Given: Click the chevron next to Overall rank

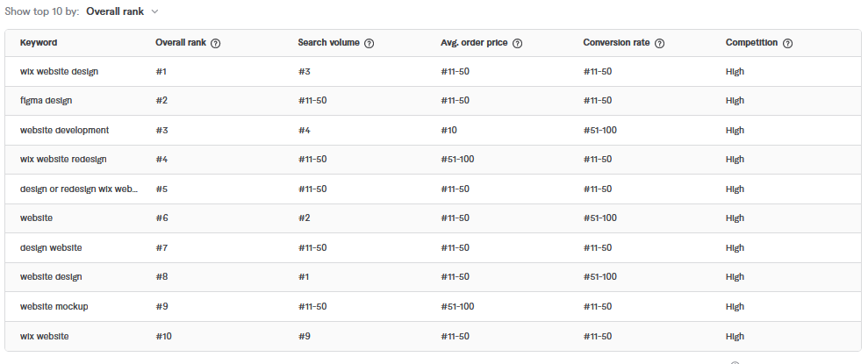Looking at the screenshot, I should (x=154, y=11).
